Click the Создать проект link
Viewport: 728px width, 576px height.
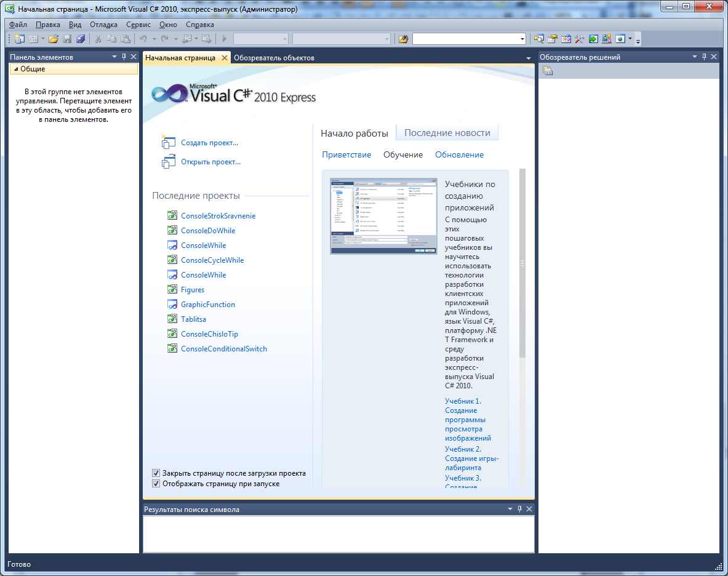coord(209,143)
